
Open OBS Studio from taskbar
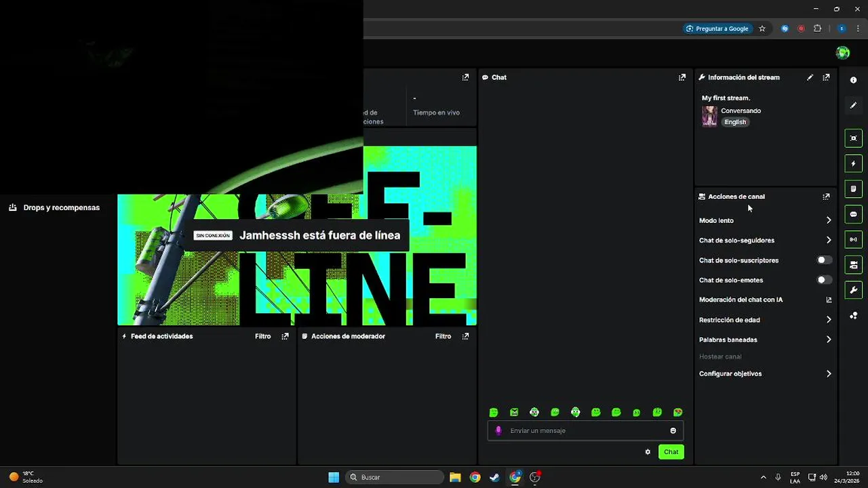(x=535, y=477)
